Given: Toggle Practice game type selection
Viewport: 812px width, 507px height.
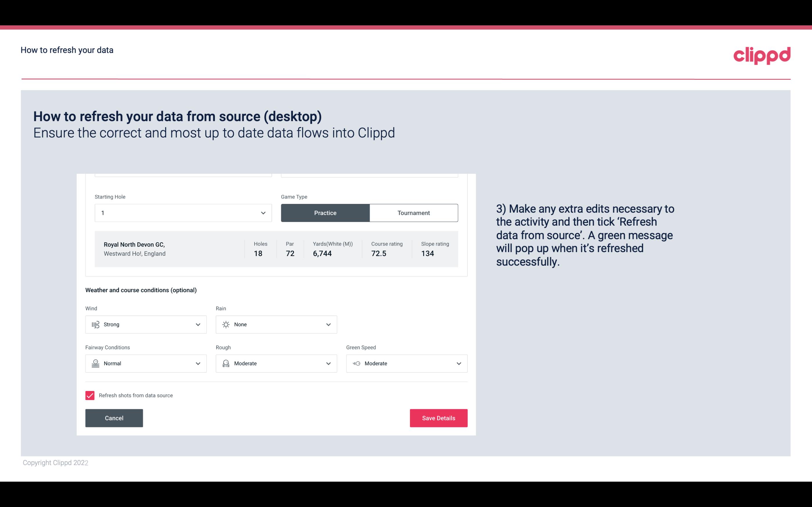Looking at the screenshot, I should point(326,213).
